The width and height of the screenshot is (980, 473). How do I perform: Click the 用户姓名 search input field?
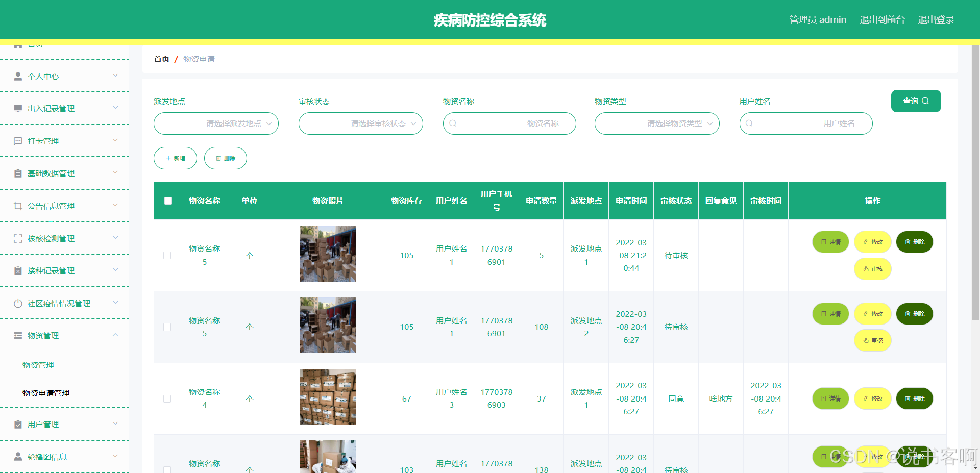click(806, 123)
